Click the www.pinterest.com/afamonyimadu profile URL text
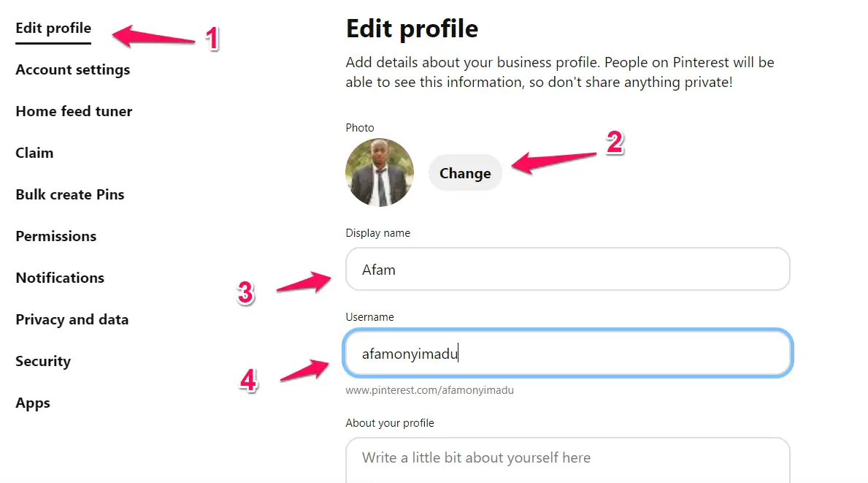 (x=429, y=390)
